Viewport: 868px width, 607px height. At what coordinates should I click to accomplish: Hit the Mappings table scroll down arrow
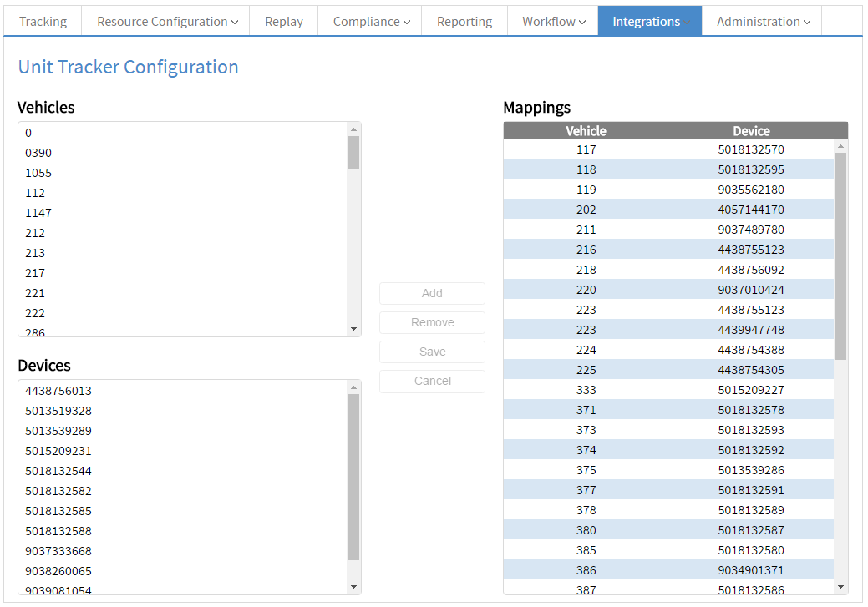(840, 587)
